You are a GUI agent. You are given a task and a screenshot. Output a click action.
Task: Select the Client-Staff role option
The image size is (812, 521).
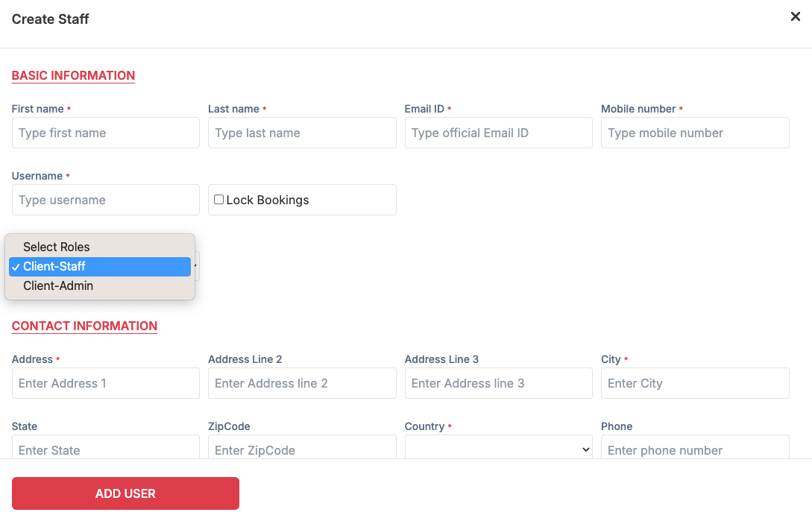(x=54, y=266)
